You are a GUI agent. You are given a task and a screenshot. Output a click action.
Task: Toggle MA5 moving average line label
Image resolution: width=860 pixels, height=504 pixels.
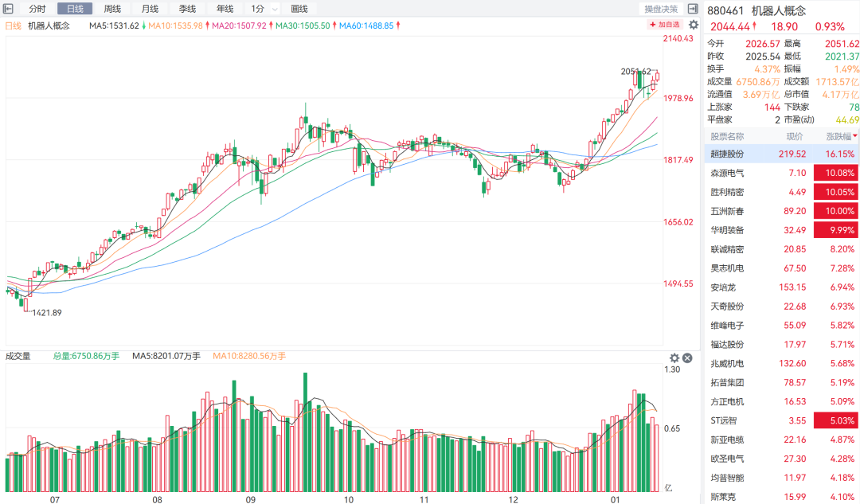pos(114,25)
